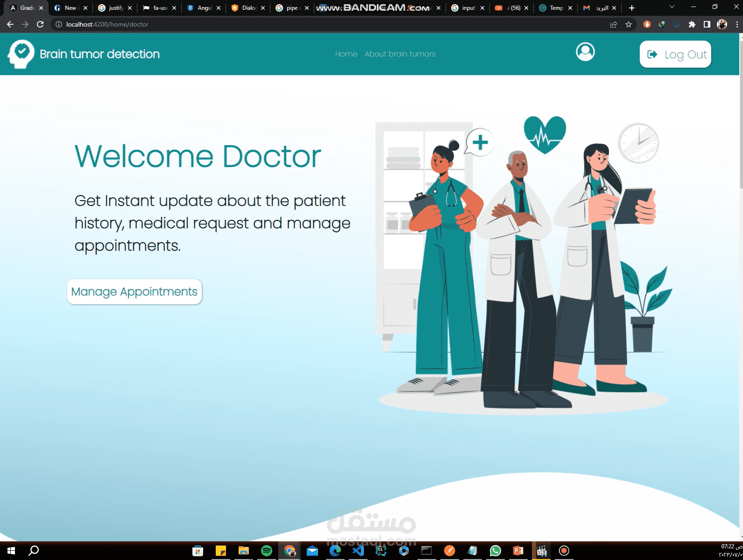The width and height of the screenshot is (743, 560).
Task: Click the share page icon
Action: 614,24
